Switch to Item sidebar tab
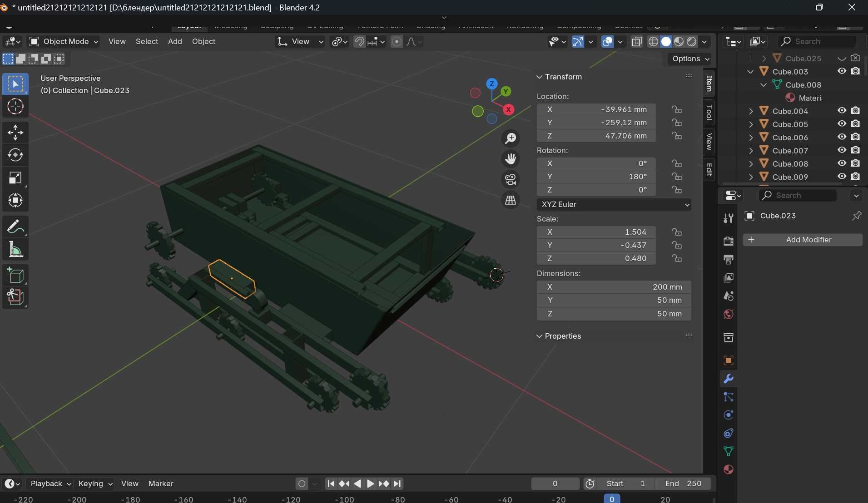The height and width of the screenshot is (503, 868). pyautogui.click(x=709, y=84)
